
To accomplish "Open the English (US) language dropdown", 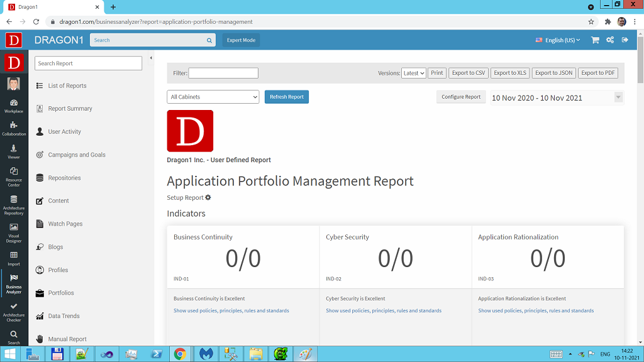I will point(557,40).
